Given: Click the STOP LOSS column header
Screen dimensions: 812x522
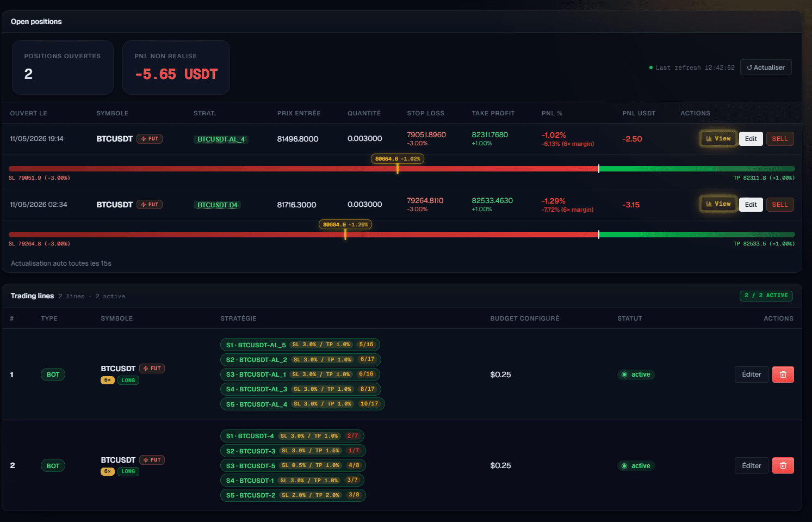Looking at the screenshot, I should point(425,113).
